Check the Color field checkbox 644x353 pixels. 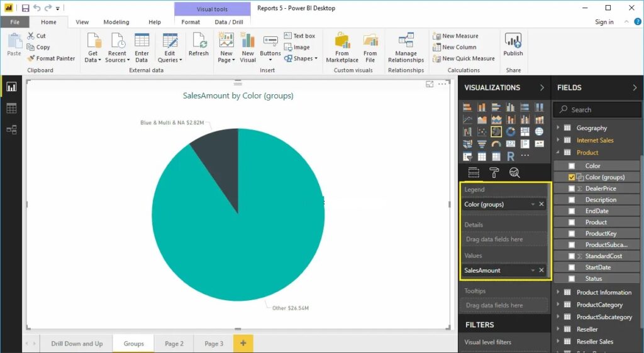(x=572, y=166)
